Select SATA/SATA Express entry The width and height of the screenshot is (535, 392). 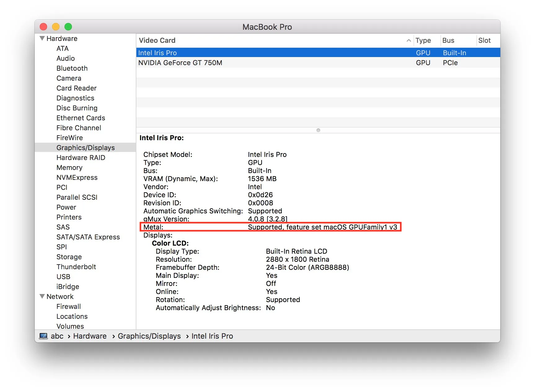click(88, 237)
